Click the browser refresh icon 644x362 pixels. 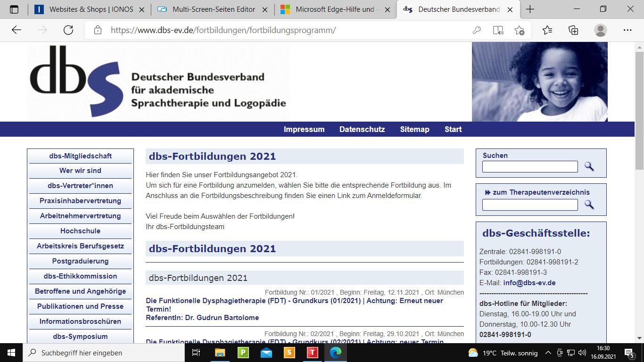(68, 30)
